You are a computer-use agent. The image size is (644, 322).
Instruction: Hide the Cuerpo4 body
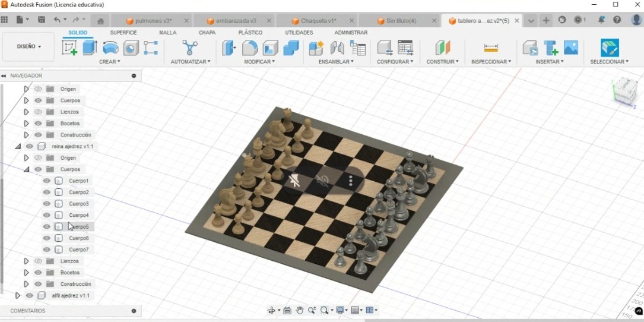(x=46, y=215)
